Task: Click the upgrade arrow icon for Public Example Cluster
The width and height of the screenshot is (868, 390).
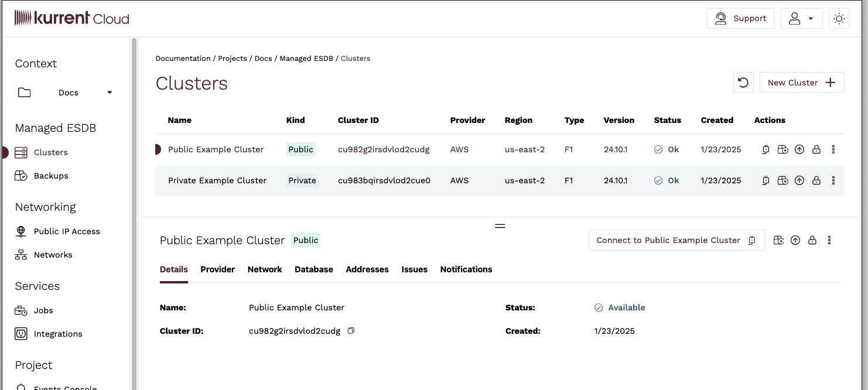Action: 799,149
